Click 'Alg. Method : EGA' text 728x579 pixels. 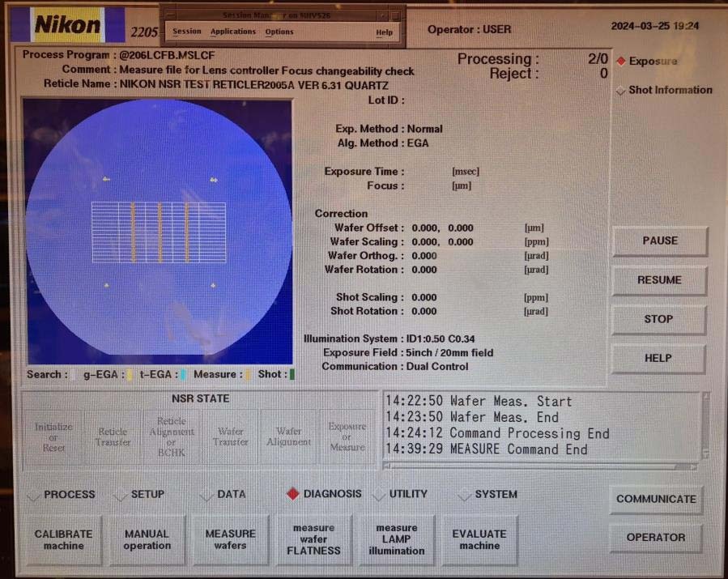click(x=383, y=143)
